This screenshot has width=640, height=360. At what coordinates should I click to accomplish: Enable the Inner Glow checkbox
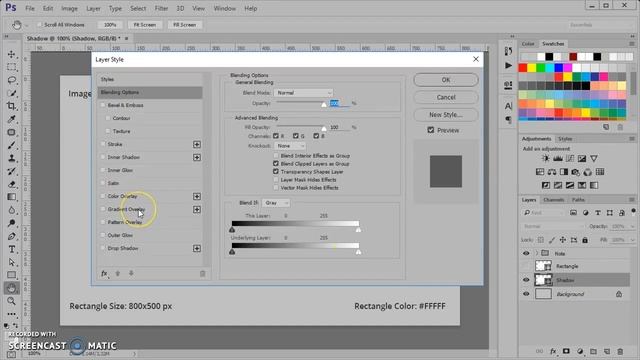(103, 170)
